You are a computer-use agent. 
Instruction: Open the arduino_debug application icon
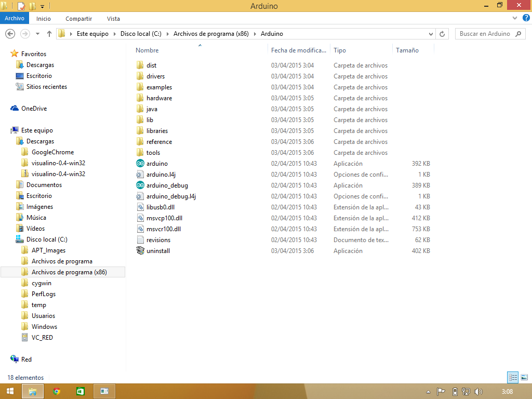(x=140, y=185)
